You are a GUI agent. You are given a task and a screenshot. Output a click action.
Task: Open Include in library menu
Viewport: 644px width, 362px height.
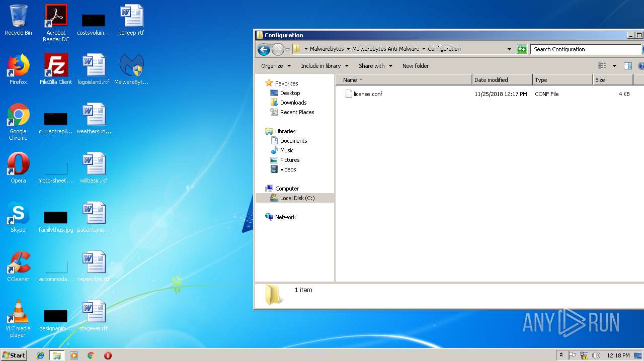(x=325, y=66)
